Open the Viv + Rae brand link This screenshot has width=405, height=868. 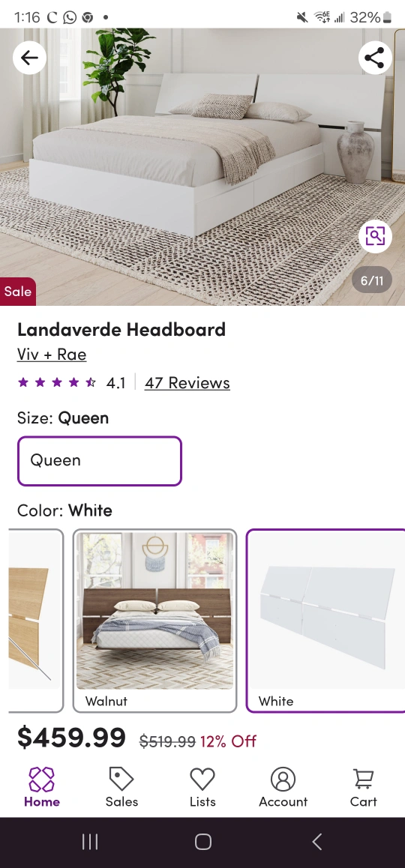click(x=52, y=355)
